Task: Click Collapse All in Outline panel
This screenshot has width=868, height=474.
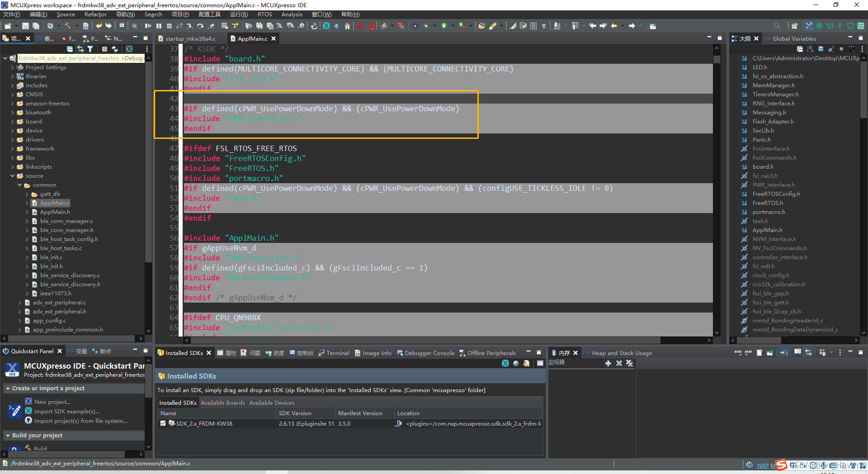Action: pos(800,49)
